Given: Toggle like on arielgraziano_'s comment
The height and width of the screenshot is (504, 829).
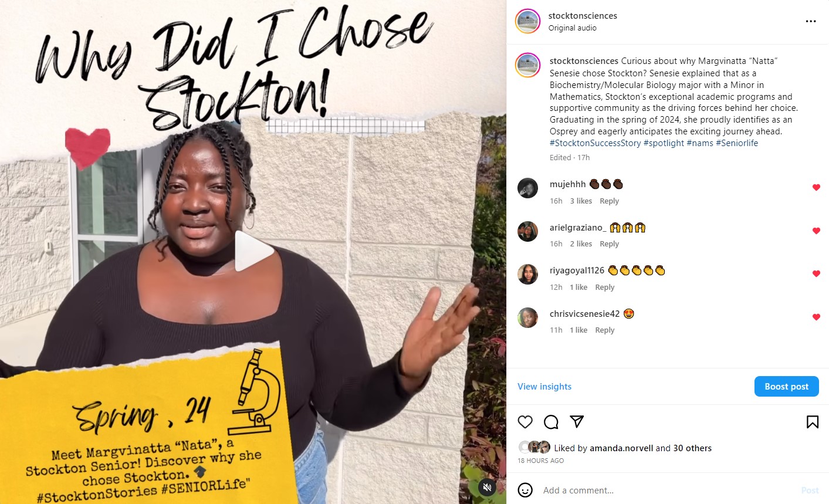Looking at the screenshot, I should [816, 231].
